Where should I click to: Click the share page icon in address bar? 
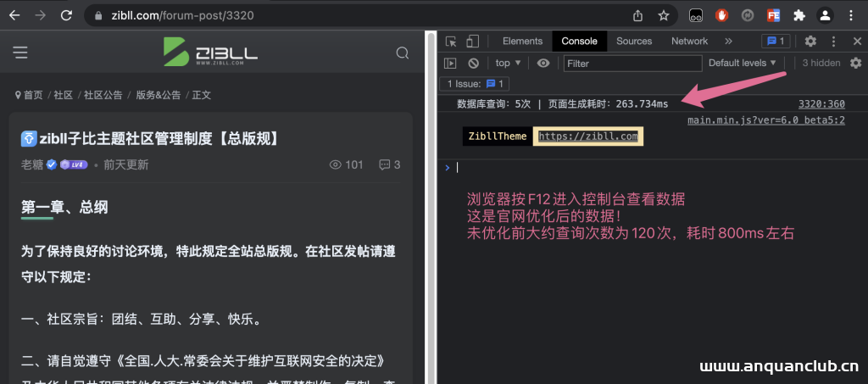pyautogui.click(x=637, y=15)
